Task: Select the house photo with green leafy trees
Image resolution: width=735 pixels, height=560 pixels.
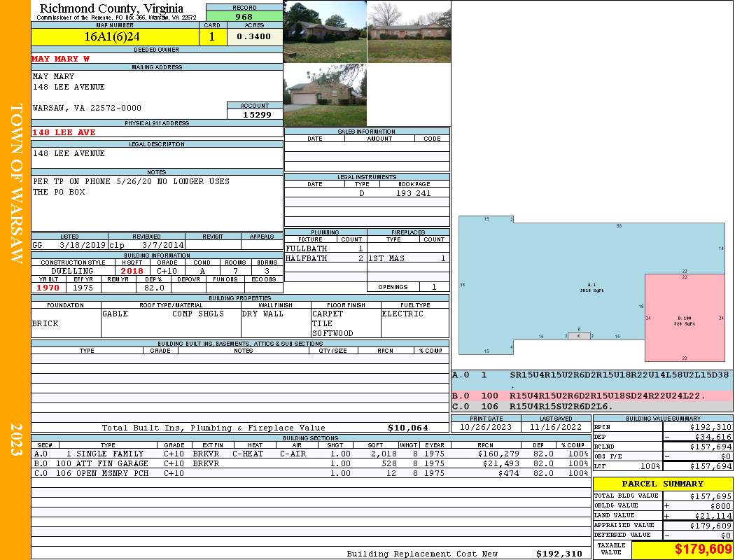Action: (x=325, y=31)
